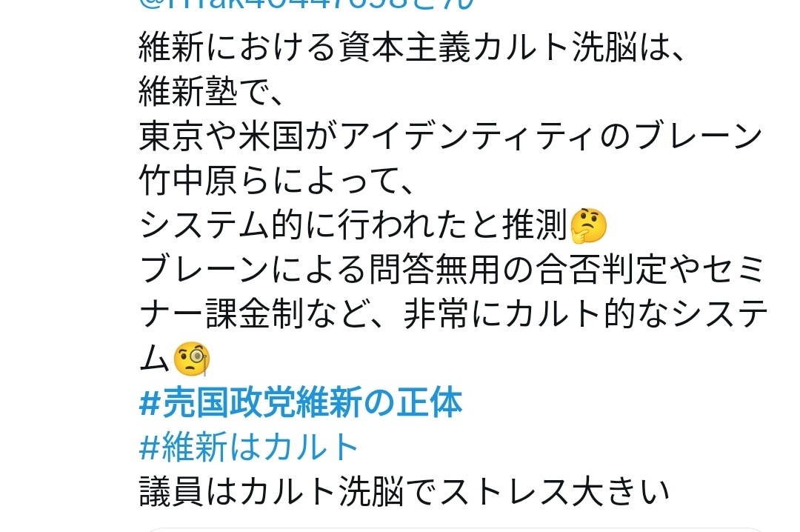Click the monocle face emoji after ム
The image size is (800, 532).
tap(192, 359)
